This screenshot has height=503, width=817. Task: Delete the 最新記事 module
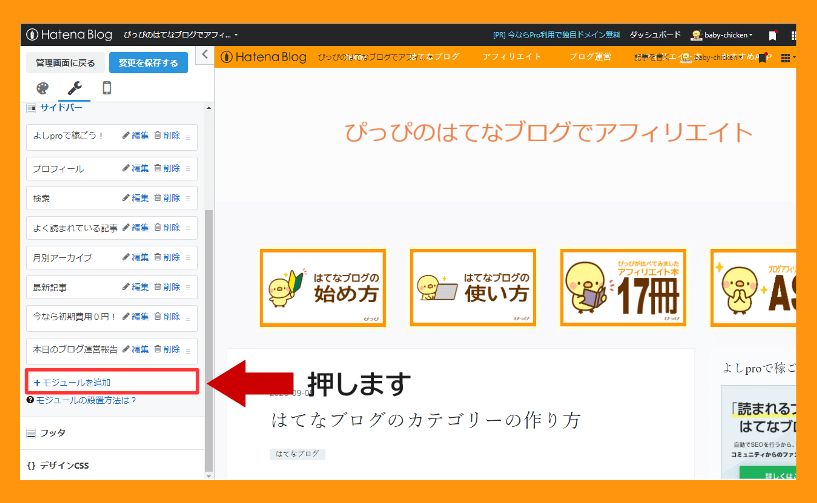(x=167, y=287)
